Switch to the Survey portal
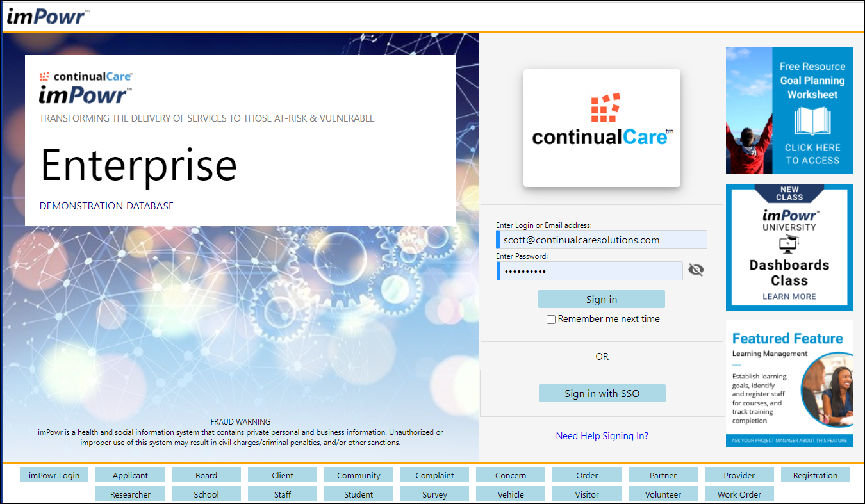The width and height of the screenshot is (865, 504). tap(435, 494)
